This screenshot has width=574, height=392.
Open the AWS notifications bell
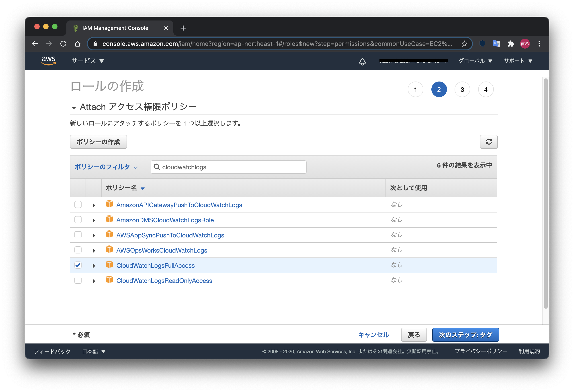(362, 61)
